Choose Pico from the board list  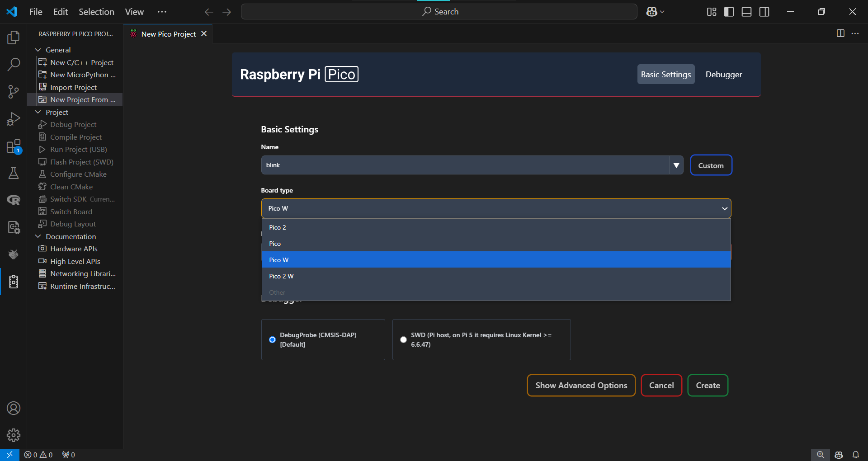(x=496, y=244)
